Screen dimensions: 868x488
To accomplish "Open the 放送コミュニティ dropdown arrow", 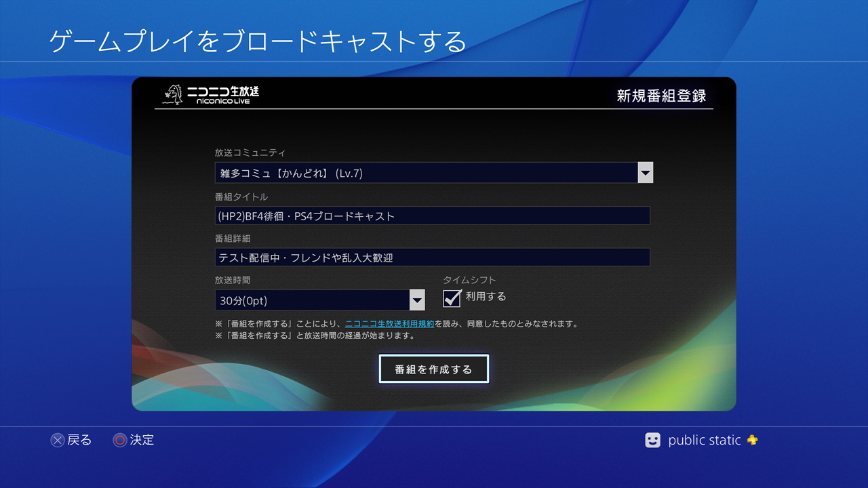I will tap(646, 173).
